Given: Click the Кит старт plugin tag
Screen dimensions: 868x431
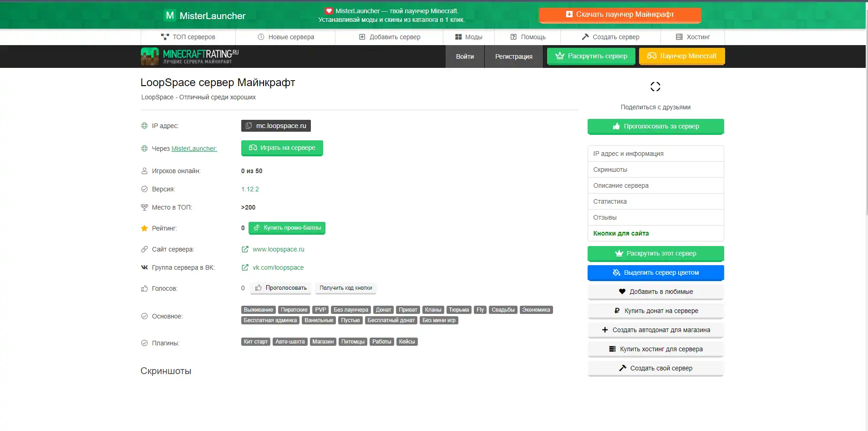Looking at the screenshot, I should tap(256, 342).
